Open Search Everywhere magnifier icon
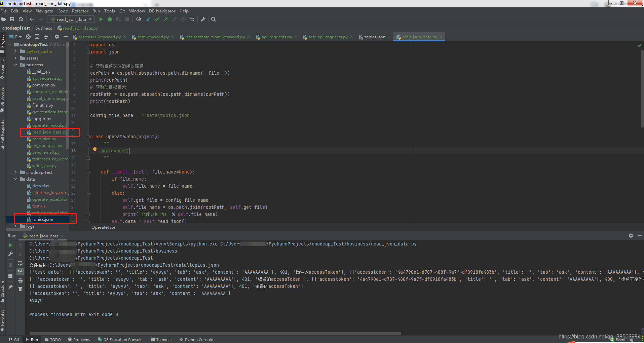The height and width of the screenshot is (343, 644). point(214,19)
